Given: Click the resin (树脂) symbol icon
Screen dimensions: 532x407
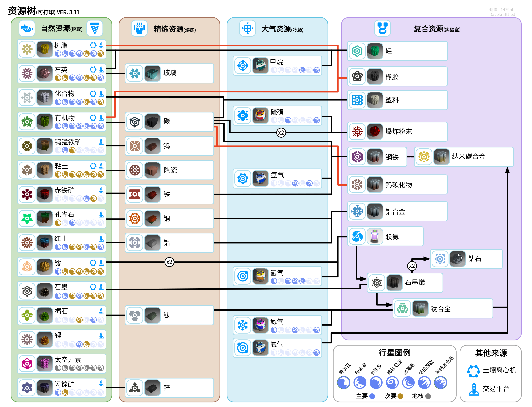Looking at the screenshot, I should [x=27, y=49].
